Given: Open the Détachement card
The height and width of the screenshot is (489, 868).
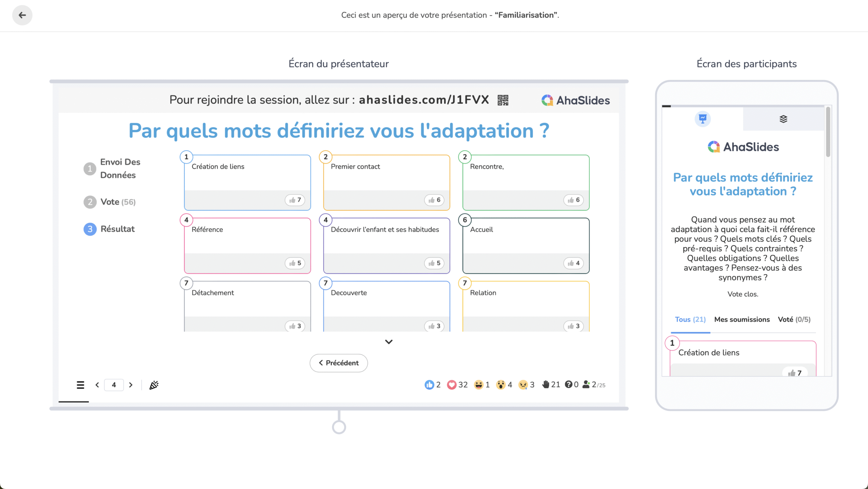Looking at the screenshot, I should coord(247,306).
